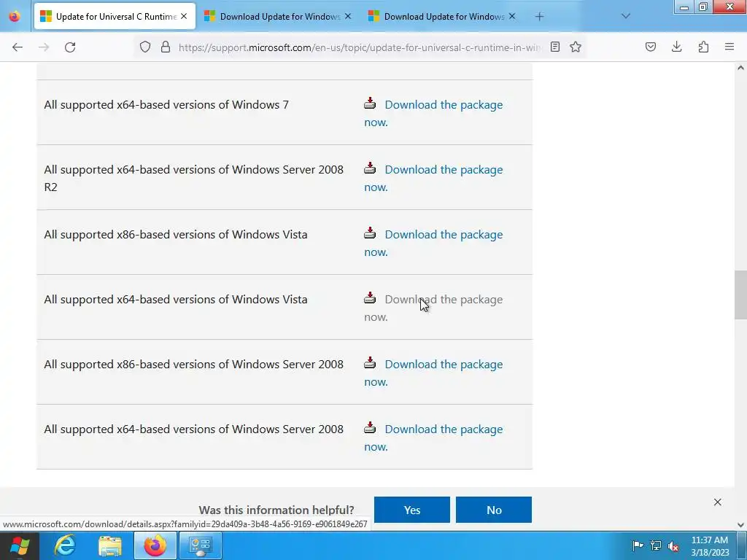This screenshot has width=747, height=560.
Task: Open the taskbar clock showing 11:37 AM
Action: 709,546
